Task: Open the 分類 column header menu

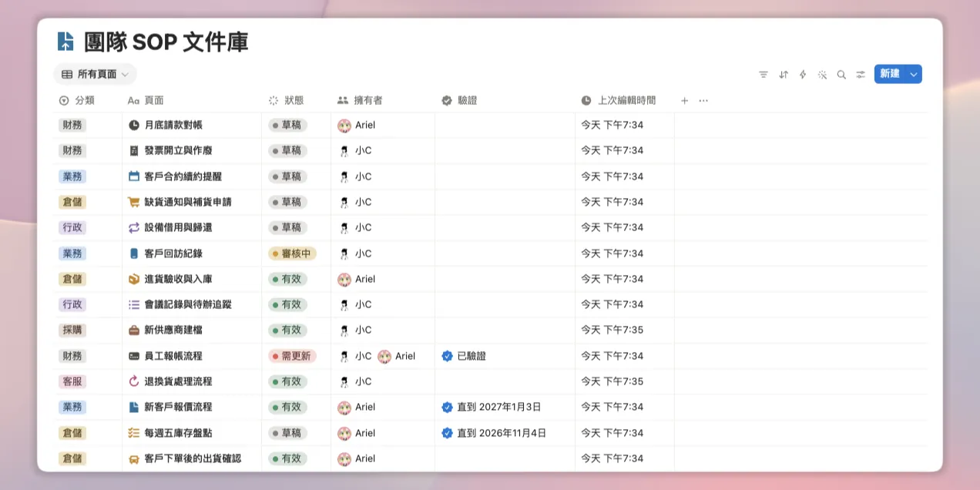Action: (x=77, y=100)
